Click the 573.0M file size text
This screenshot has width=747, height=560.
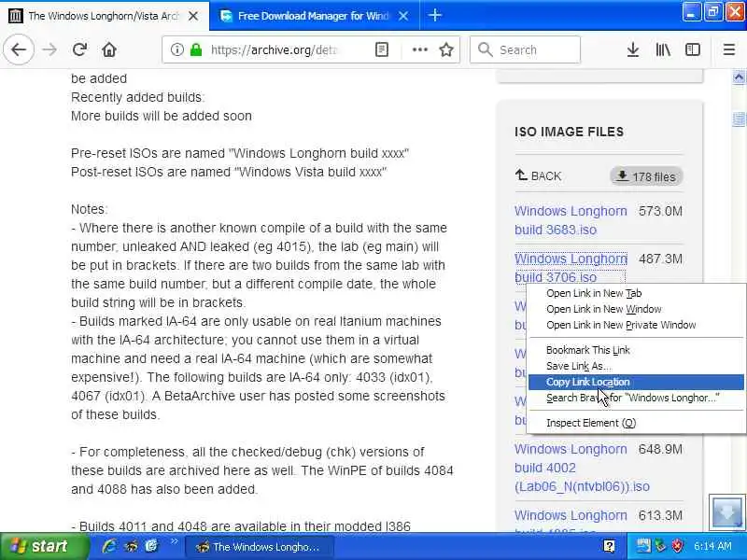[x=660, y=211]
